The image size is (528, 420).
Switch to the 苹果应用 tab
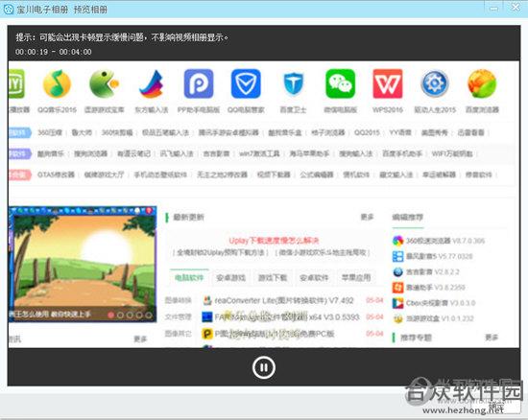[356, 277]
